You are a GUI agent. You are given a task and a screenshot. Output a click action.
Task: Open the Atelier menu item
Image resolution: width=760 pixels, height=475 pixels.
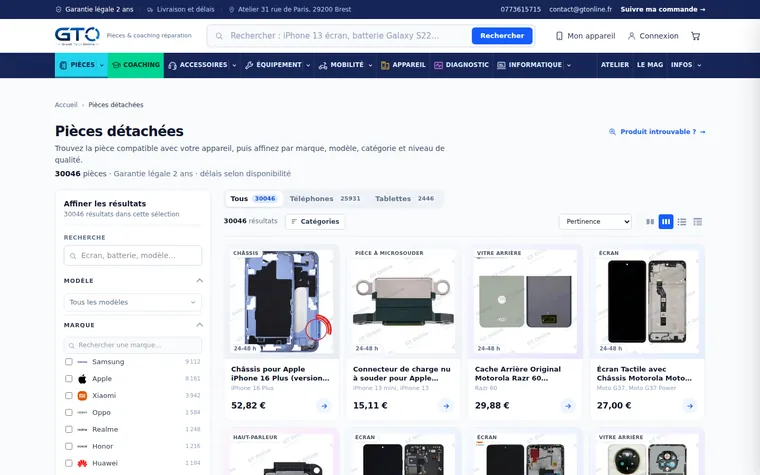tap(615, 65)
